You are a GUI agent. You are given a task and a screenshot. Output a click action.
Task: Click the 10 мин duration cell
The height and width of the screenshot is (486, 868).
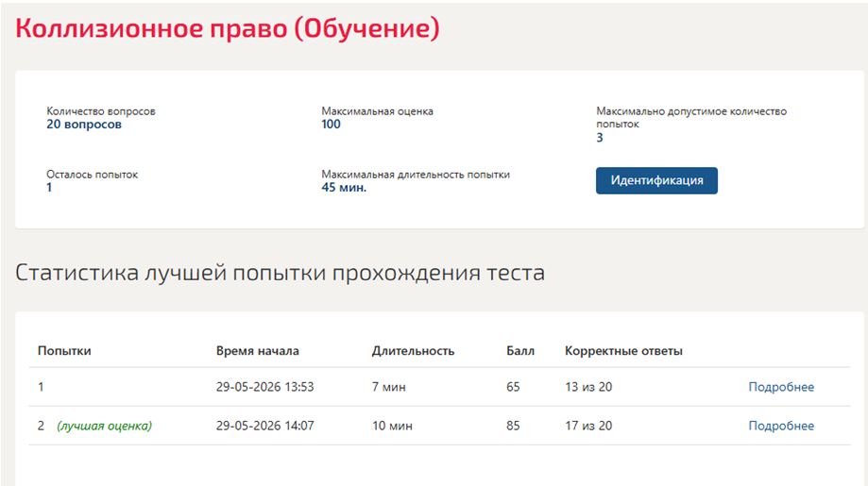(x=392, y=426)
